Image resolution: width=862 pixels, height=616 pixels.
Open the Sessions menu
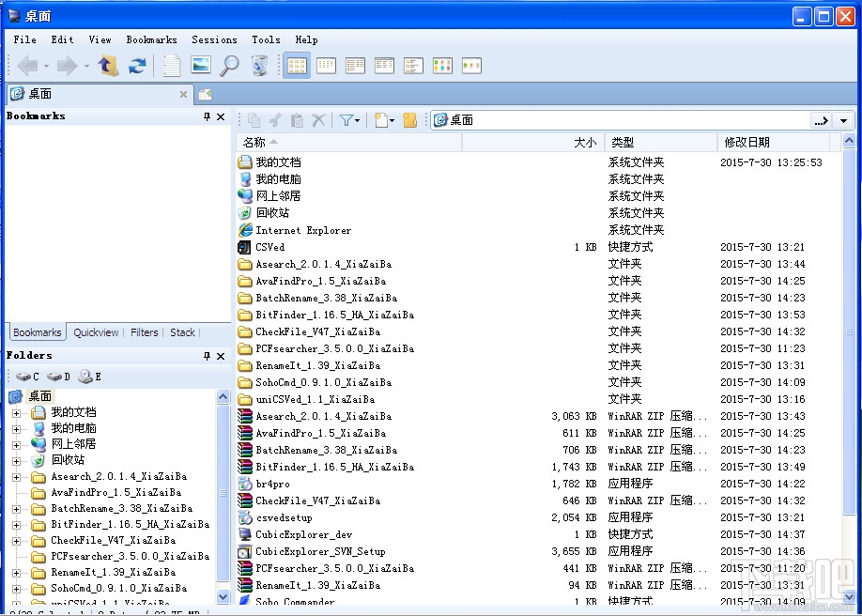[x=214, y=39]
